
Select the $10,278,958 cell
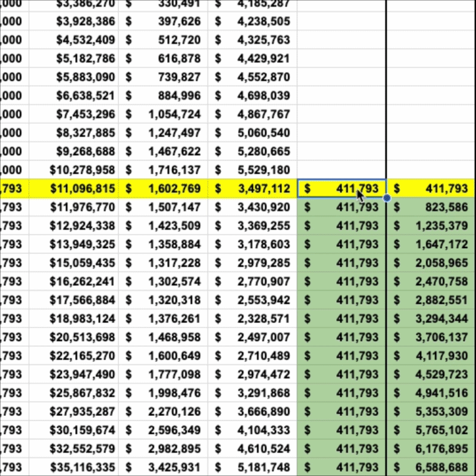point(74,170)
